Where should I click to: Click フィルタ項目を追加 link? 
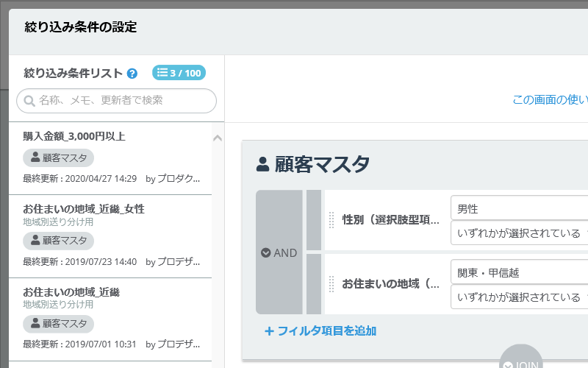(x=320, y=330)
